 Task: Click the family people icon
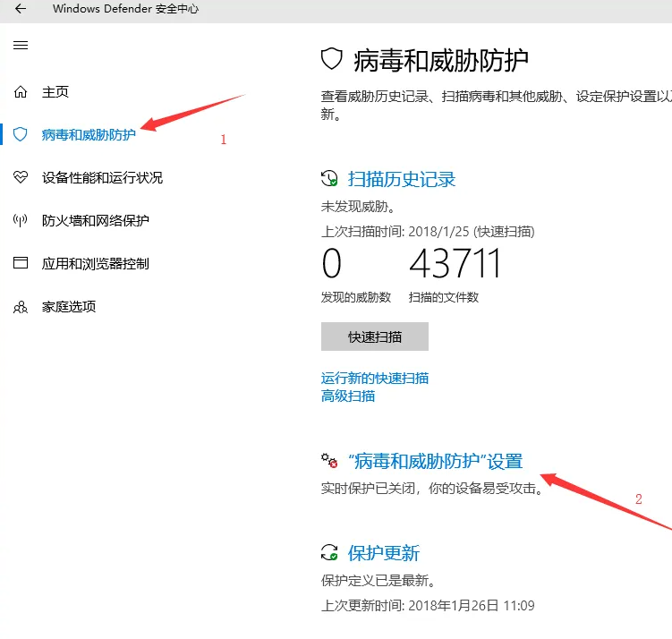(x=21, y=306)
